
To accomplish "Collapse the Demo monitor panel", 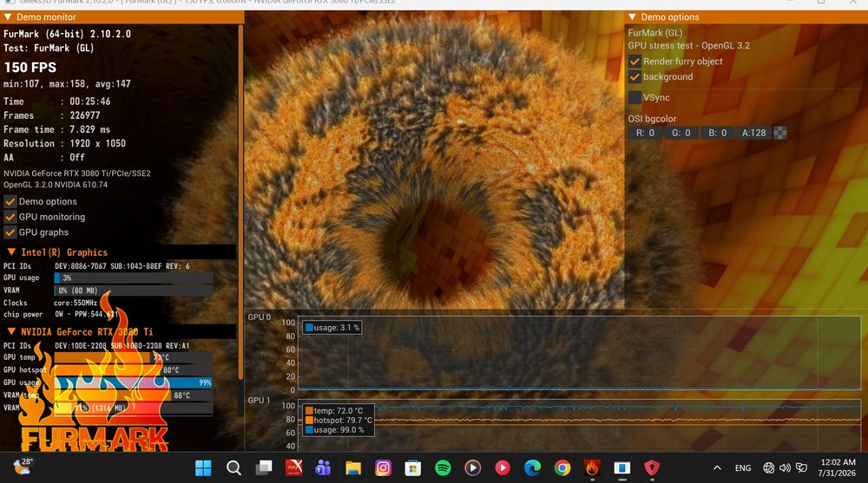I will click(x=8, y=17).
